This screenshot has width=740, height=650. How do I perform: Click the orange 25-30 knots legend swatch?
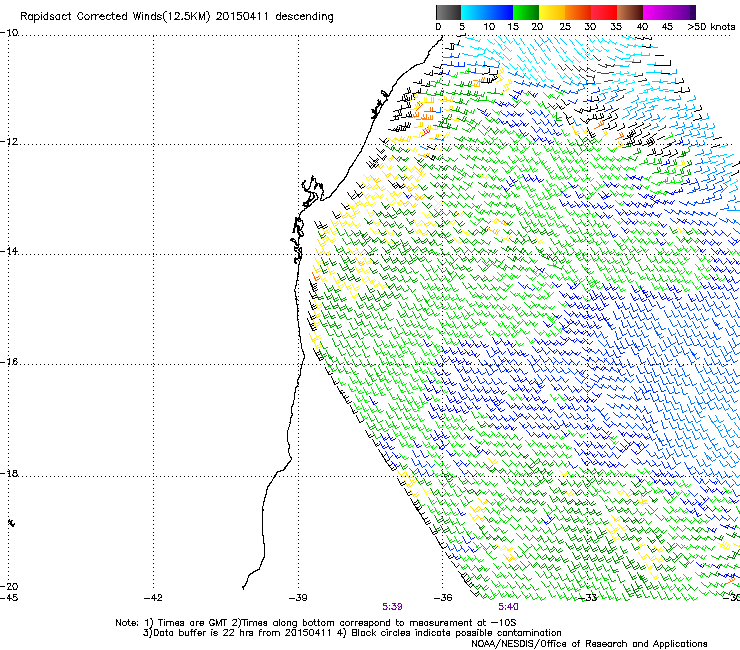pos(578,12)
